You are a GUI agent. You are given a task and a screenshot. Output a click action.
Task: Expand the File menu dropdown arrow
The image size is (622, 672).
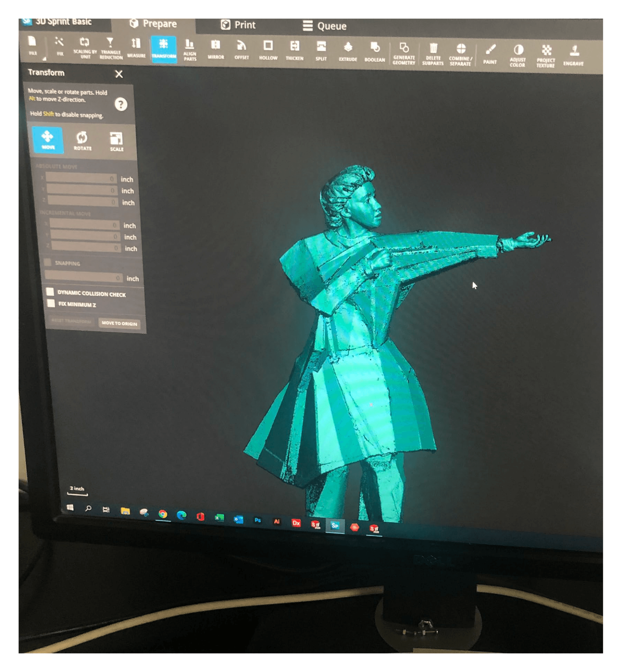pyautogui.click(x=44, y=59)
